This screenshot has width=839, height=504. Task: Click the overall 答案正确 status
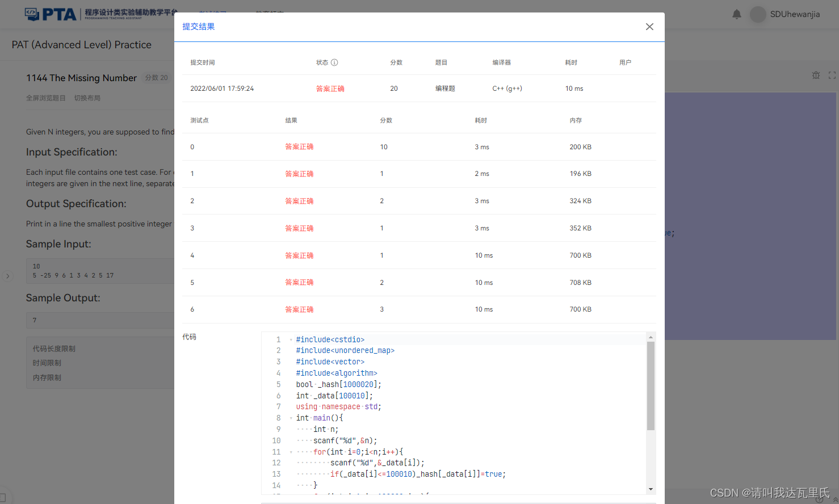tap(330, 89)
